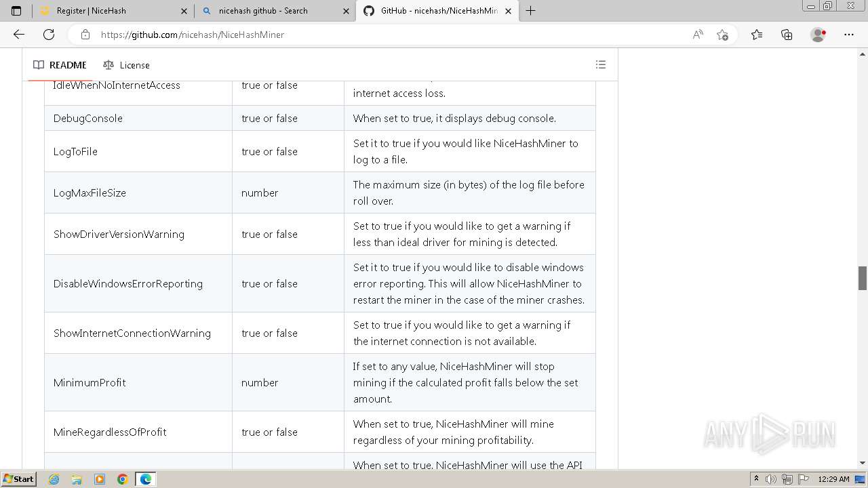Click the page vertical scrollbar thumb

(x=863, y=278)
